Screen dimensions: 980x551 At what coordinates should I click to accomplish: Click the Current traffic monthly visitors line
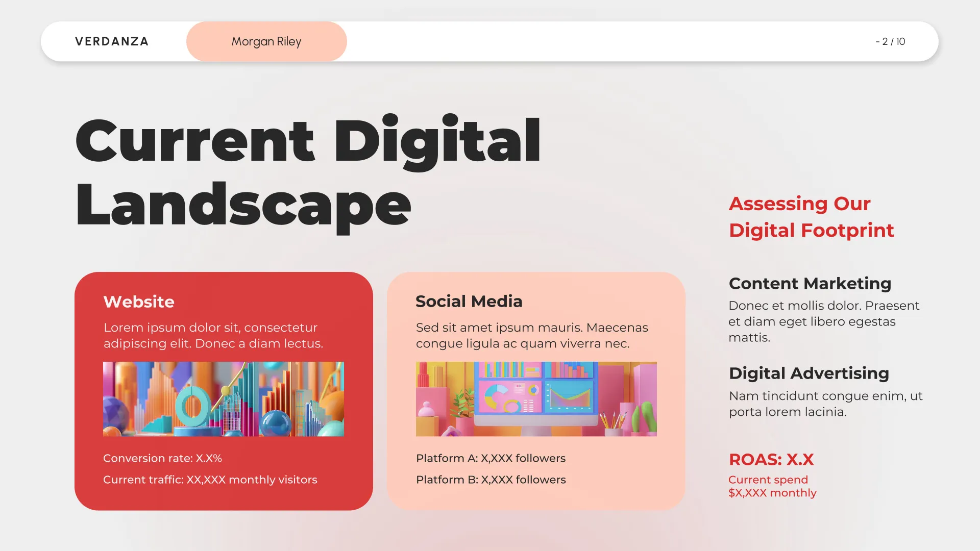[210, 480]
